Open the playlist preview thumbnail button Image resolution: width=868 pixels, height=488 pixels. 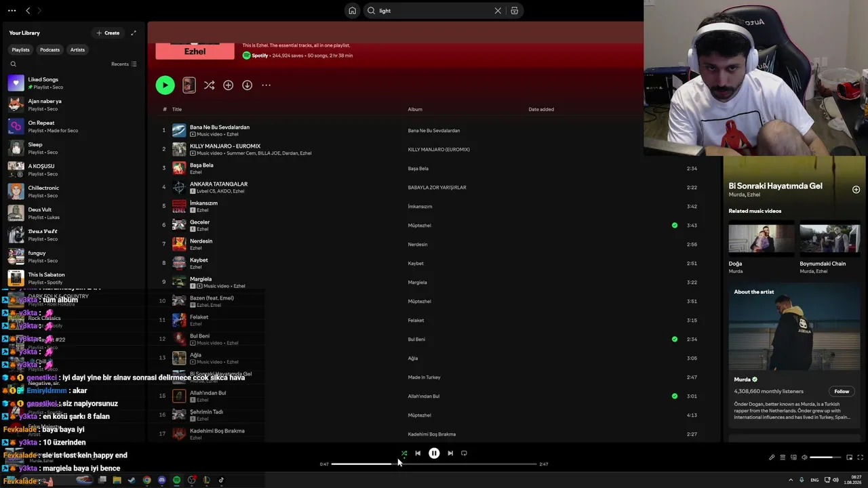coord(189,85)
